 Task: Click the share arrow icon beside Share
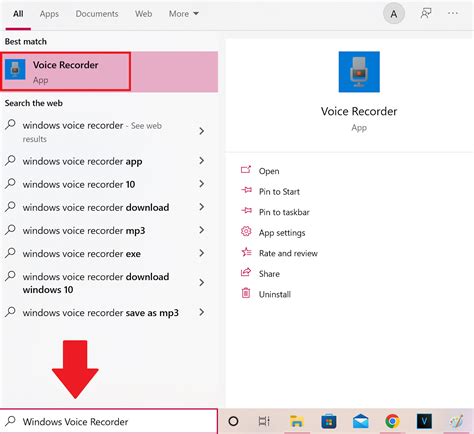(x=246, y=272)
